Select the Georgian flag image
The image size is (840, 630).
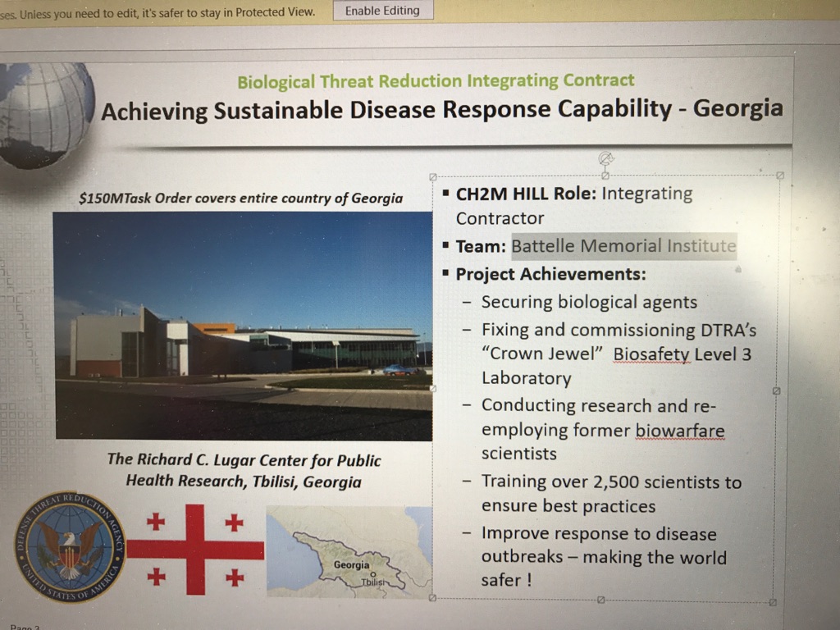coord(195,549)
